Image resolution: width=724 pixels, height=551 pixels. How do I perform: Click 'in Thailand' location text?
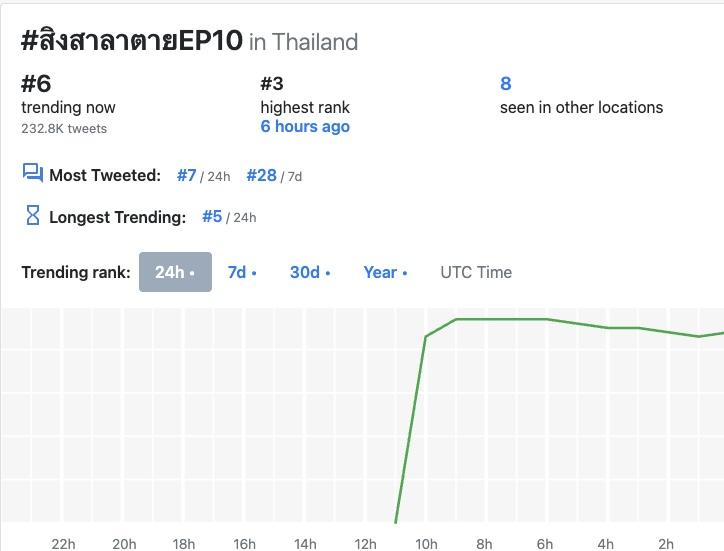pos(303,42)
